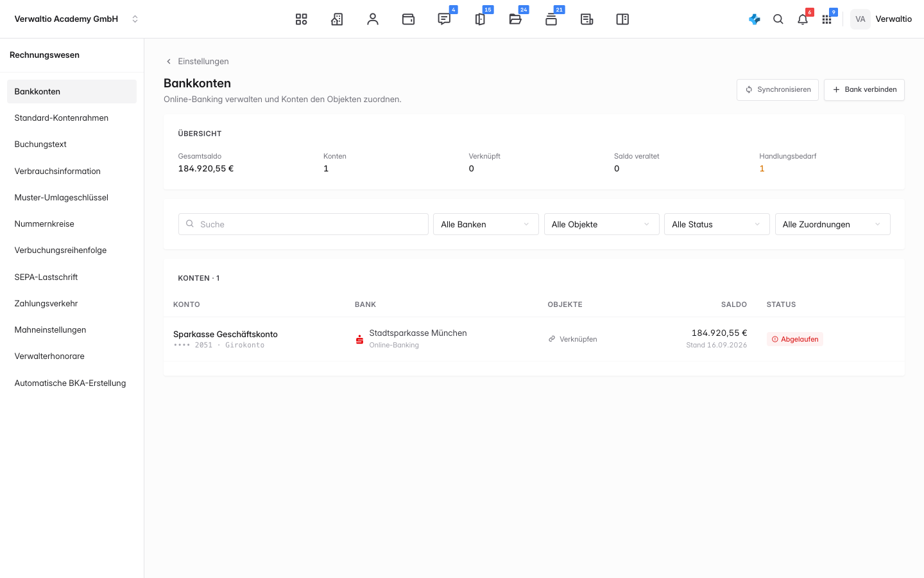The image size is (924, 578).
Task: Open the door icon with badge 15
Action: coord(480,19)
